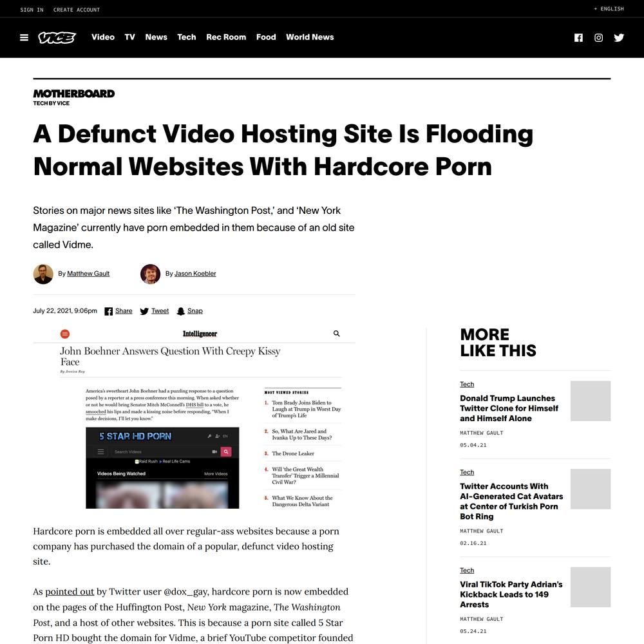
Task: Click the Create Account link
Action: click(x=77, y=10)
